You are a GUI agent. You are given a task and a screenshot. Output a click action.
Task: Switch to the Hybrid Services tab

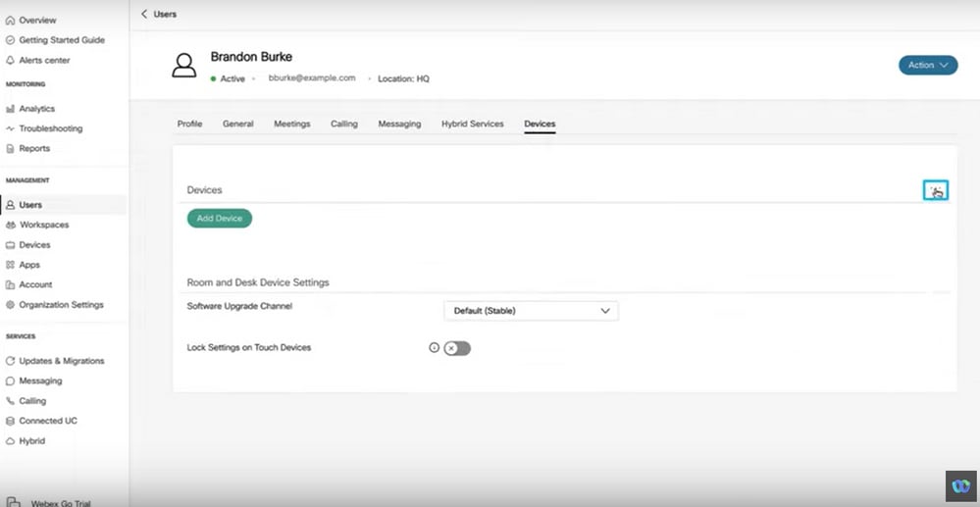[473, 124]
